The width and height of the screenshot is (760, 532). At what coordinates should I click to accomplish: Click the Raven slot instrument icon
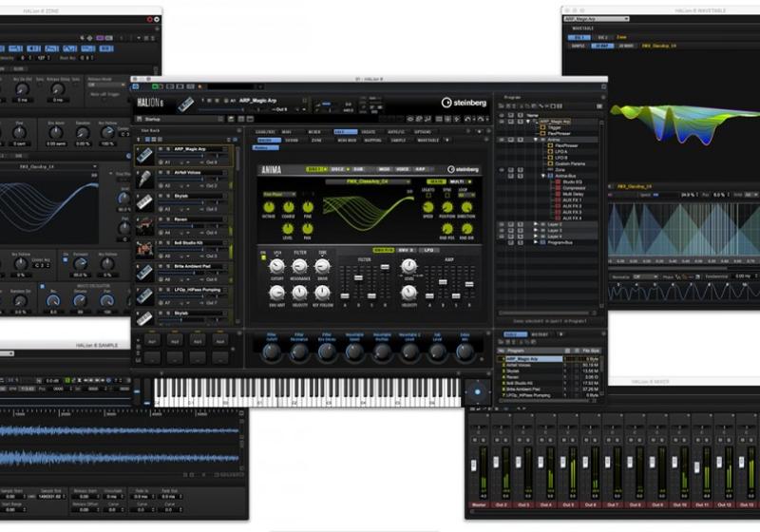point(144,225)
